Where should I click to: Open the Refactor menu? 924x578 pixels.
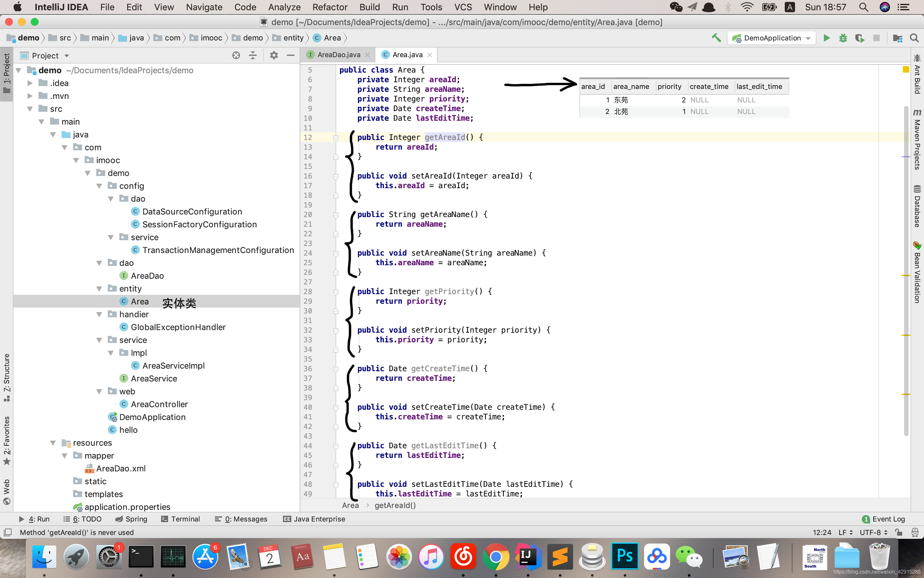point(329,7)
